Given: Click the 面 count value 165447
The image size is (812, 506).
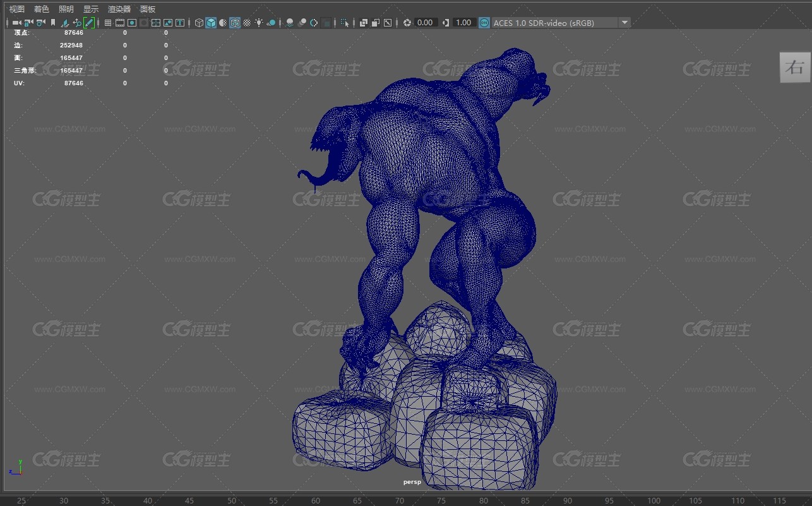Looking at the screenshot, I should 71,57.
